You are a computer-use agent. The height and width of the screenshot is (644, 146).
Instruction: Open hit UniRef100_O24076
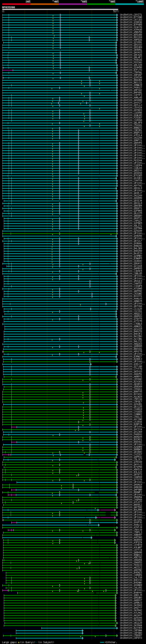tap(131, 27)
